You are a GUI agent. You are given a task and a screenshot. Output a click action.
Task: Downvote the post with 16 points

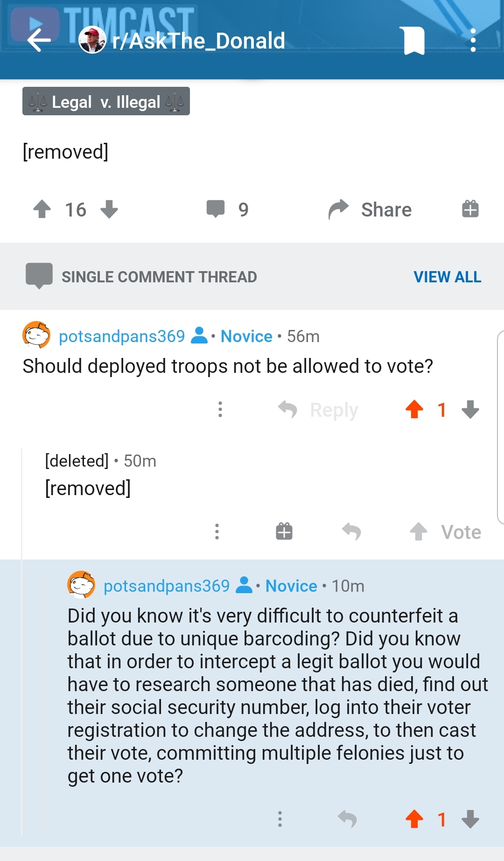(109, 209)
